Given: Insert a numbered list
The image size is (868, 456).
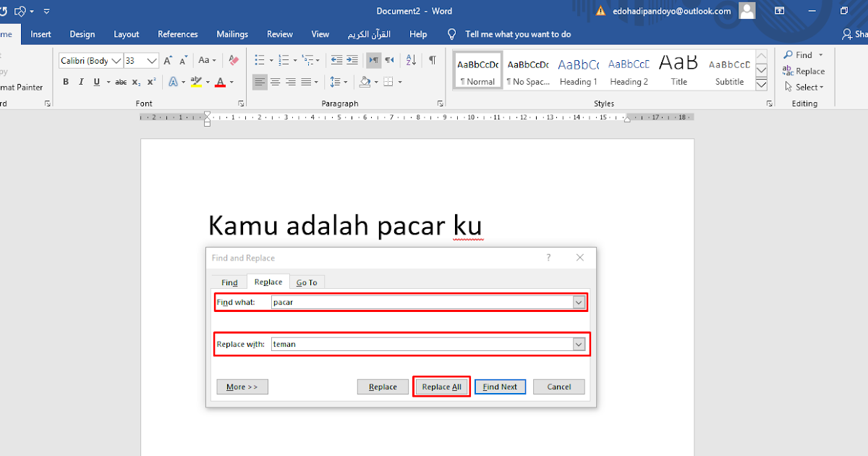Looking at the screenshot, I should (x=284, y=60).
